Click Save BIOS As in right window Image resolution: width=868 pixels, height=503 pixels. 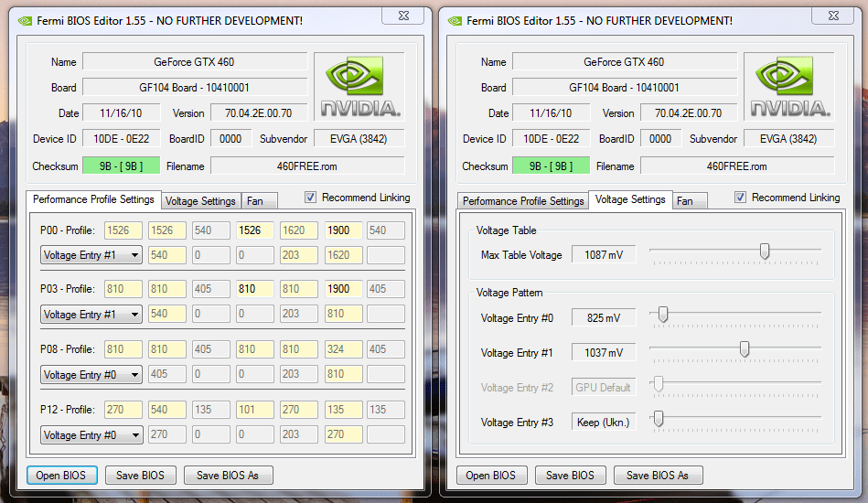click(x=658, y=476)
